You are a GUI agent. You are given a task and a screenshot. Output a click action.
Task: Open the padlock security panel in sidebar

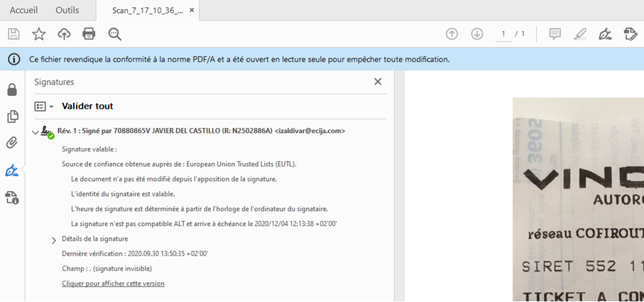tap(12, 90)
